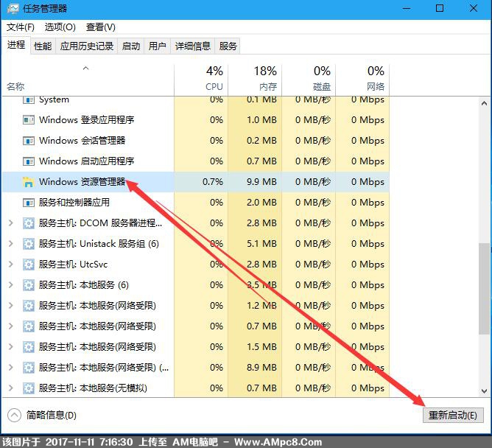This screenshot has width=492, height=448.
Task: Click the scroll down arrow of the list
Action: (x=484, y=391)
